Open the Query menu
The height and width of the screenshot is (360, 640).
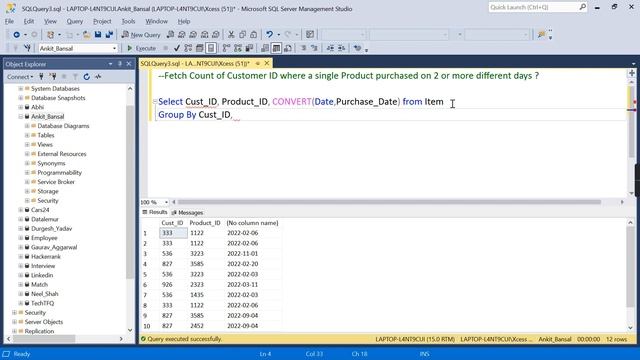[75, 21]
